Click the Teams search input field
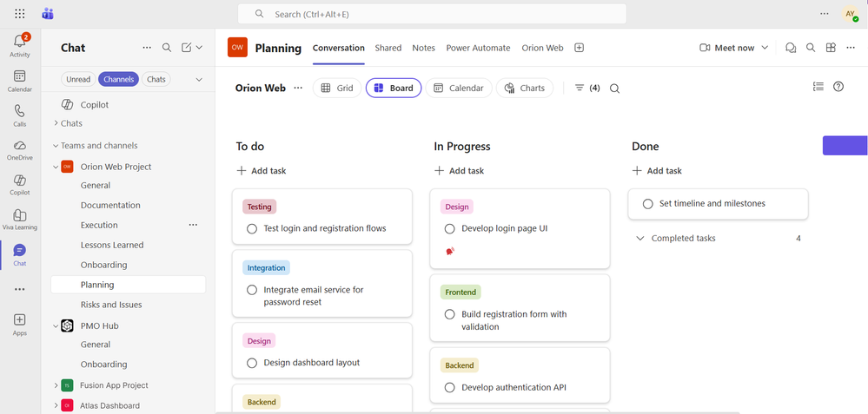Image resolution: width=868 pixels, height=414 pixels. tap(432, 15)
